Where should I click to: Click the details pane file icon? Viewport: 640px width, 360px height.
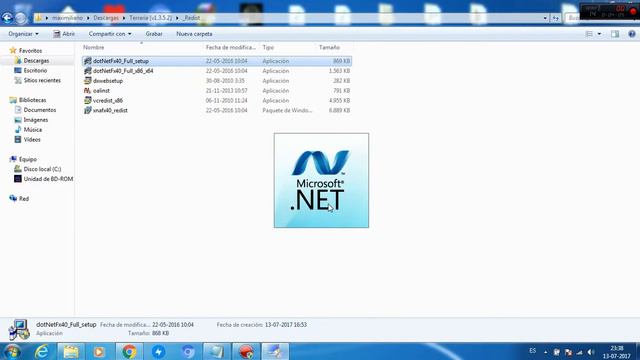(x=19, y=329)
